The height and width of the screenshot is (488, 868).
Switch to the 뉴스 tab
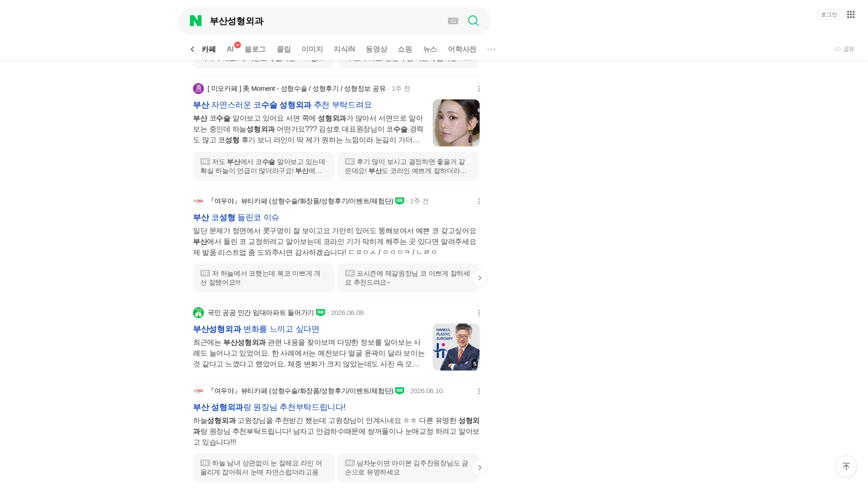tap(430, 49)
